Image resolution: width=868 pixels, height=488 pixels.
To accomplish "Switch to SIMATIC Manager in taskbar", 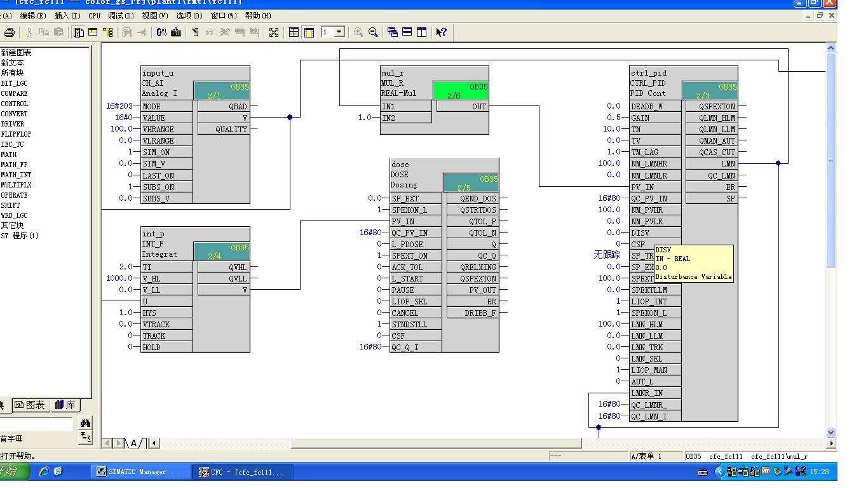I will click(139, 471).
